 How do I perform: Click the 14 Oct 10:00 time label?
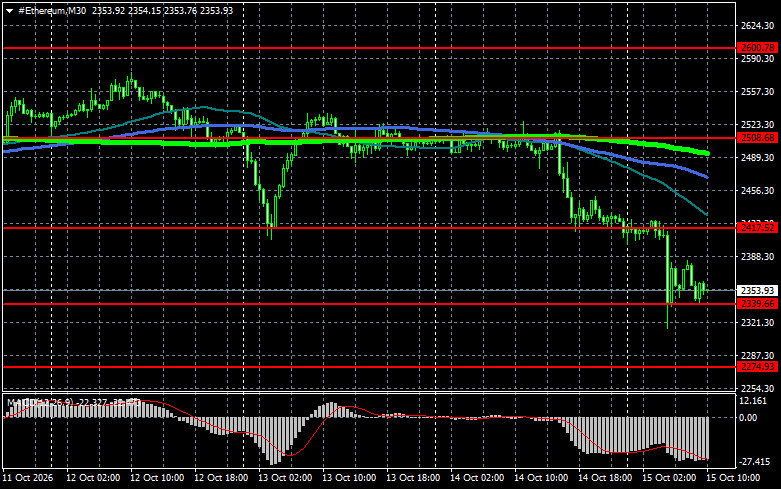point(541,478)
